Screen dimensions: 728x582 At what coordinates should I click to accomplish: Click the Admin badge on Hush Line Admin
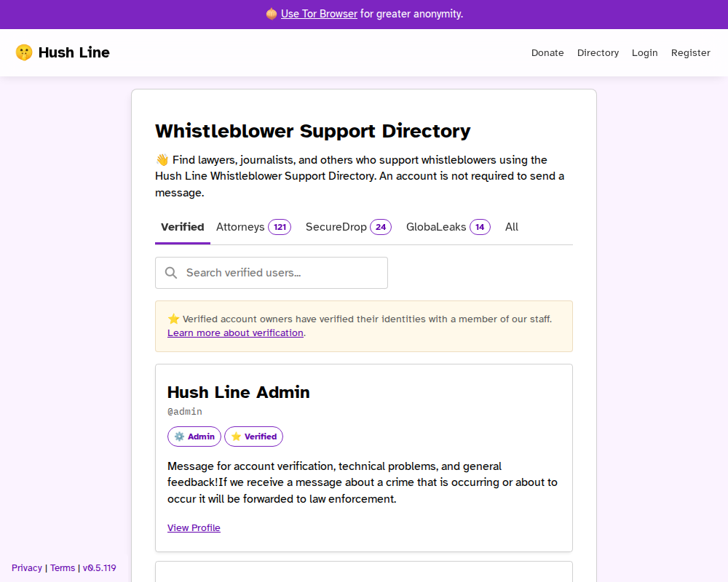point(194,436)
